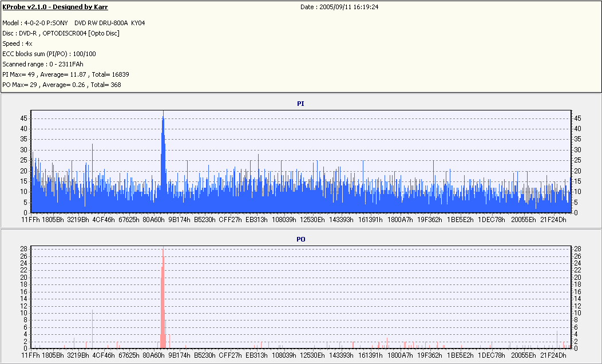Click the 45 value on PI left axis
The width and height of the screenshot is (602, 364).
(x=24, y=118)
